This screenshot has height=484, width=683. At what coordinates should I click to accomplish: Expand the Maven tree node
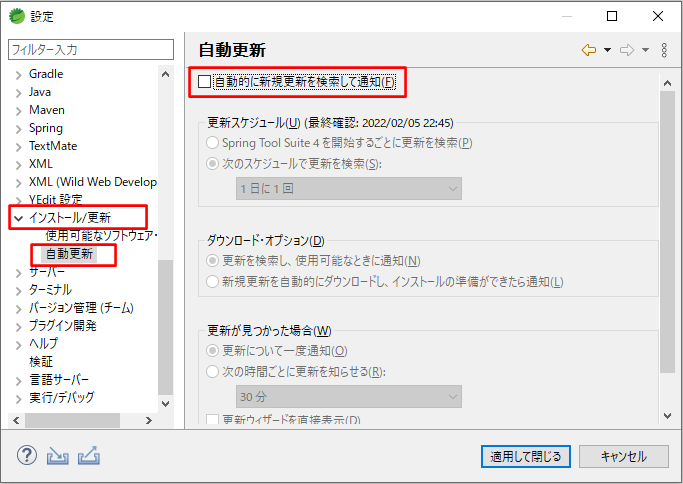18,111
